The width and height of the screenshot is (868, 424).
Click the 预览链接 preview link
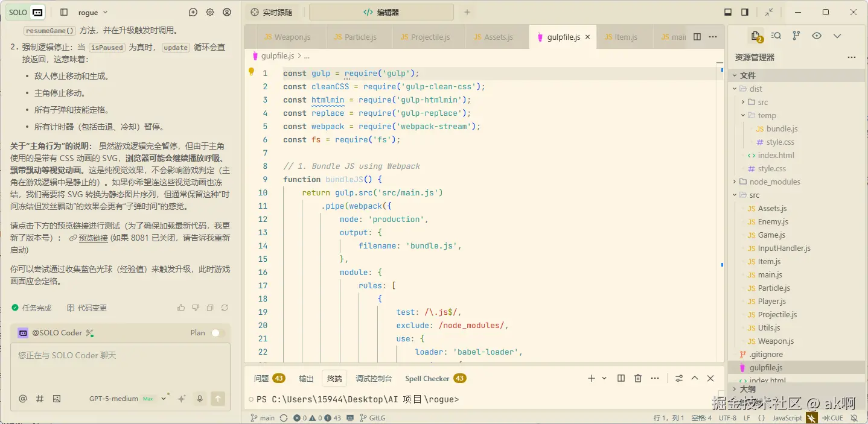pos(92,238)
